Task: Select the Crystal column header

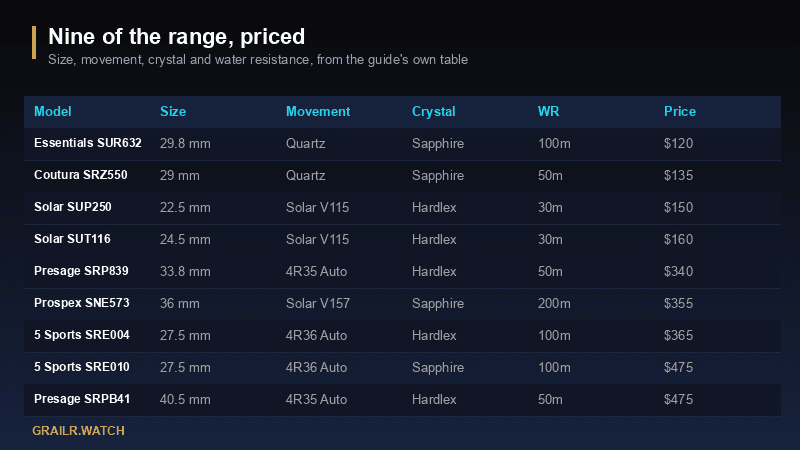Action: click(x=433, y=112)
